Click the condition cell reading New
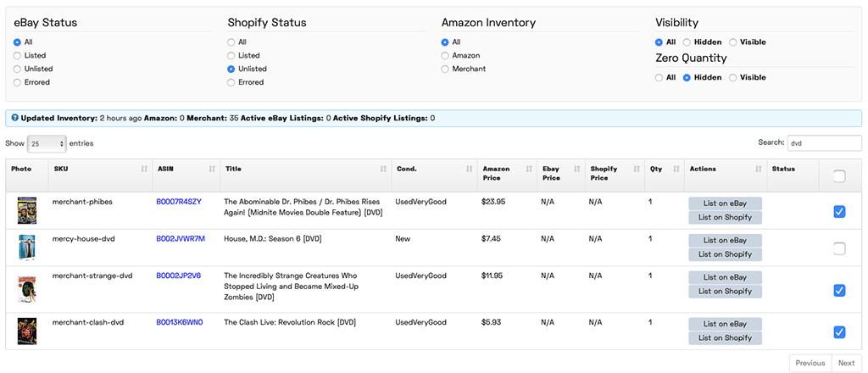The width and height of the screenshot is (868, 373). point(402,238)
